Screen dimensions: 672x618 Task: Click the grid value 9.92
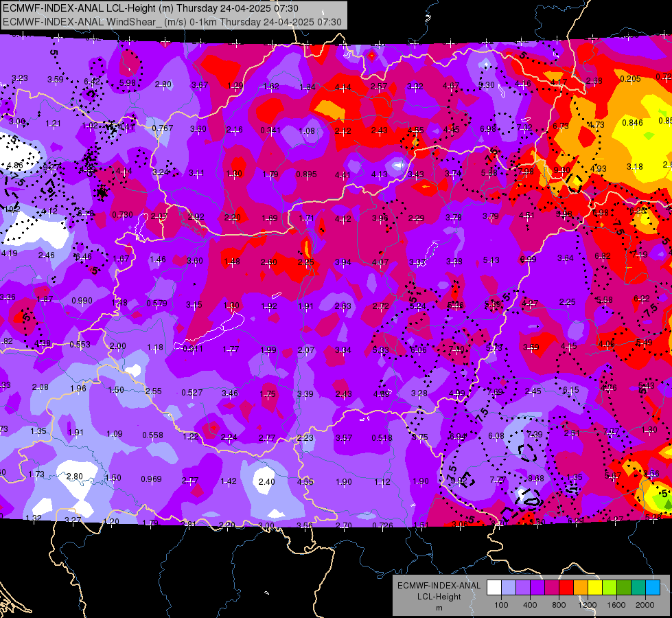point(459,481)
